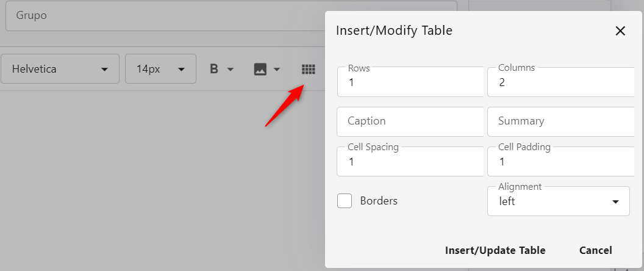644x271 pixels.
Task: Open the Alignment dropdown
Action: coord(558,201)
